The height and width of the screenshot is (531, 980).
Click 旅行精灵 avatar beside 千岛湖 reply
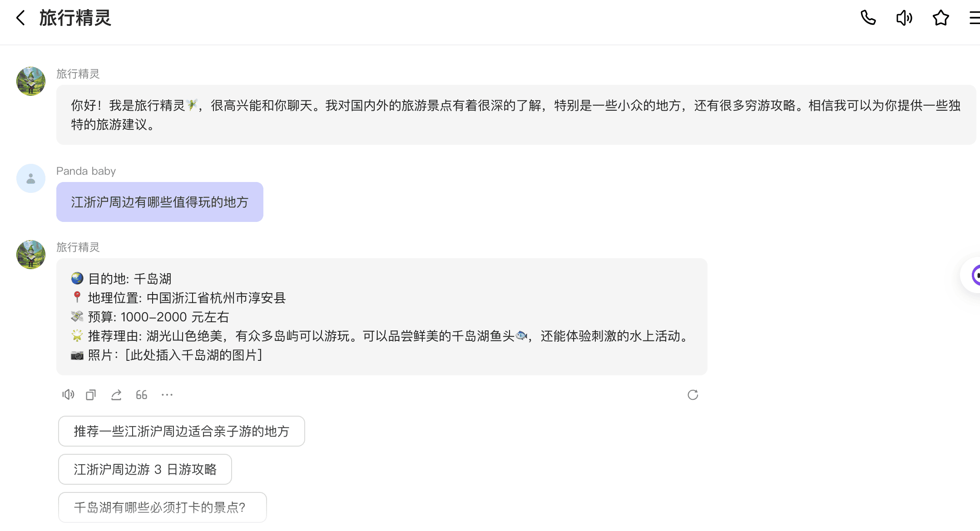pyautogui.click(x=31, y=255)
